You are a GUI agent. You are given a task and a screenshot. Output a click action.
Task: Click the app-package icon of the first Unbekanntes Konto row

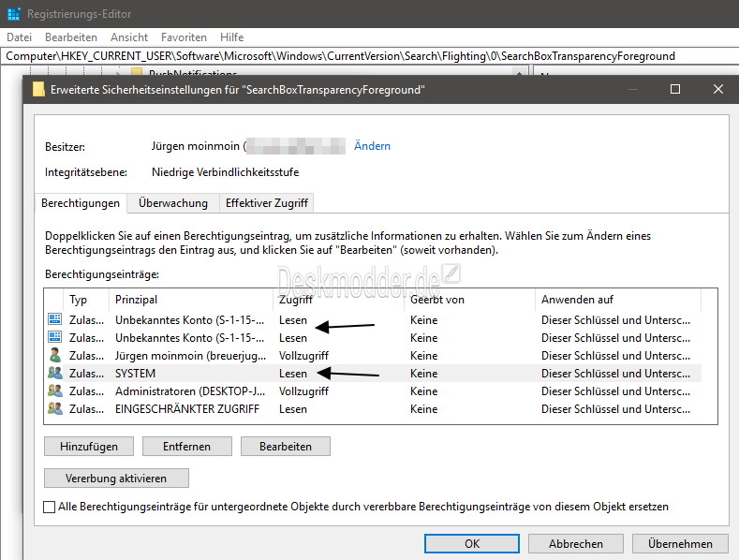click(54, 319)
